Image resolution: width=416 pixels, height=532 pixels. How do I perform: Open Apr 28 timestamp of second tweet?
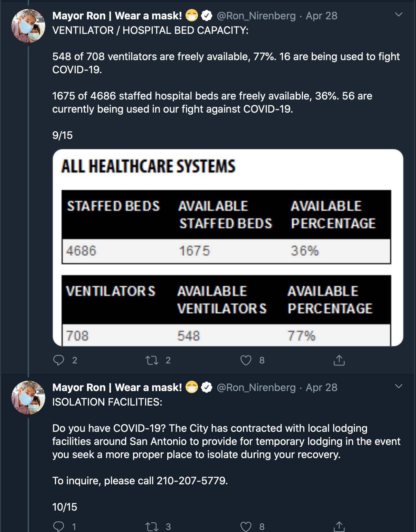coord(321,388)
